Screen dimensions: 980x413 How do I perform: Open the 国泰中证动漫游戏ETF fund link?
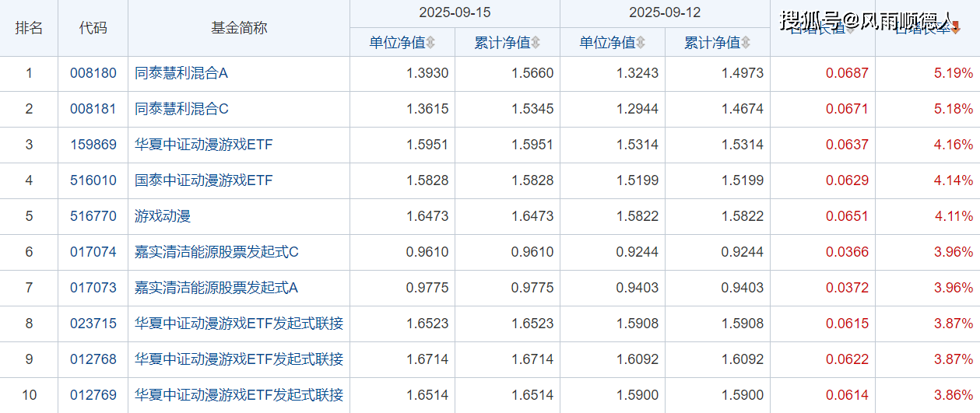(204, 181)
